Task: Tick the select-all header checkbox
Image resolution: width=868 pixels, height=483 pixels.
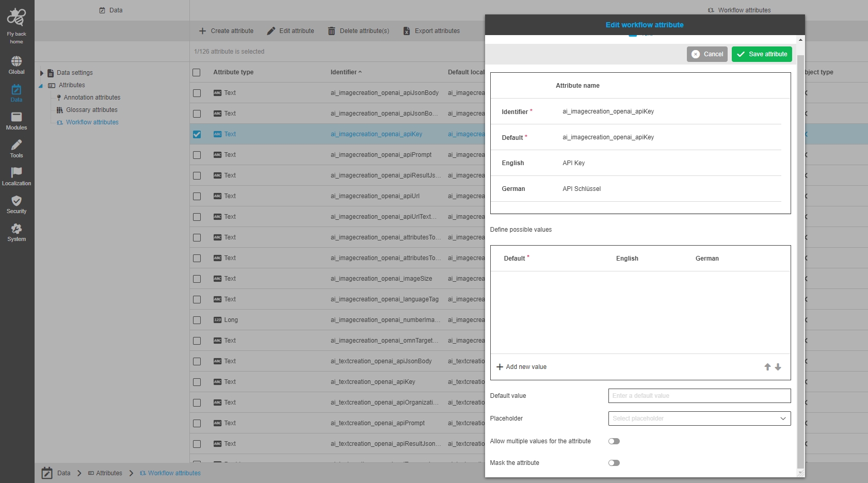Action: 197,72
